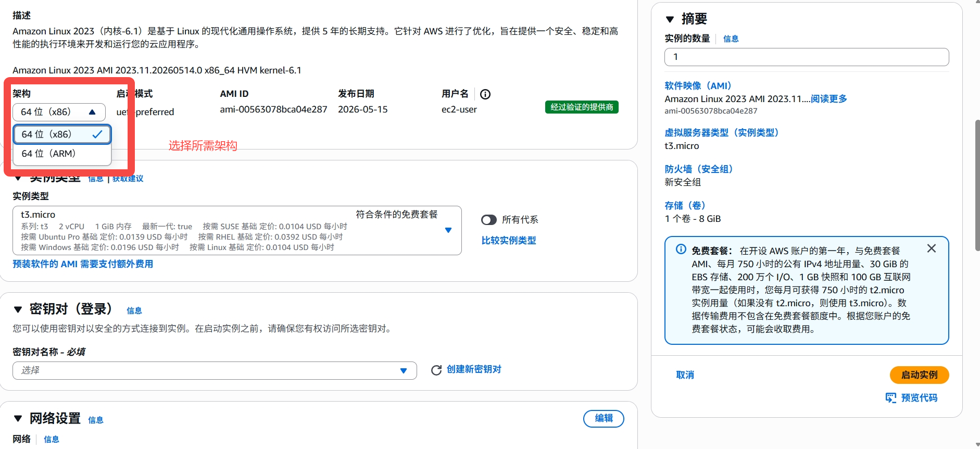
Task: Click the 获取建议 link
Action: click(x=128, y=179)
